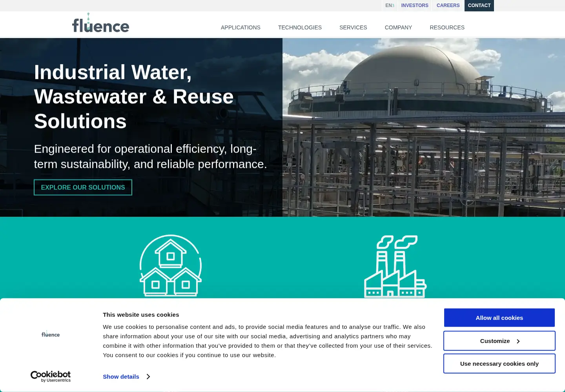
Task: Open the Customize cookie options
Action: coord(499,341)
